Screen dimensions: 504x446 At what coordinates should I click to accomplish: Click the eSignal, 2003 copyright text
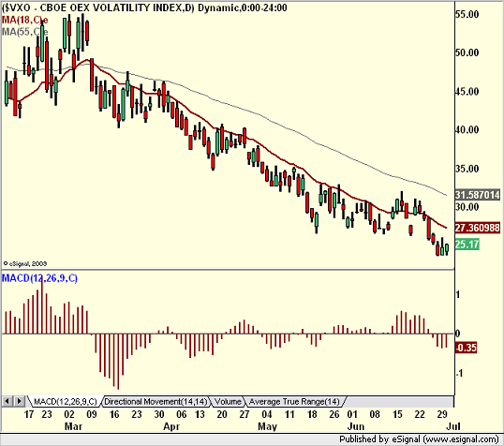[25, 263]
